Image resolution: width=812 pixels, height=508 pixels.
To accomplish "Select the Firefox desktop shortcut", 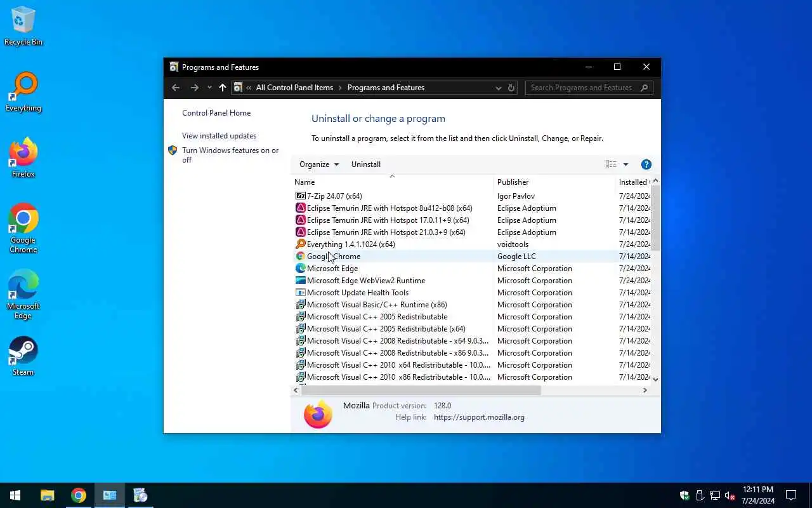I will 23,158.
